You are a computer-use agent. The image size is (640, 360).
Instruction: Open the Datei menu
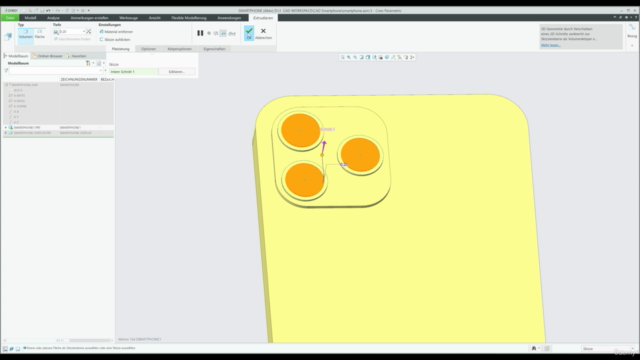point(10,18)
